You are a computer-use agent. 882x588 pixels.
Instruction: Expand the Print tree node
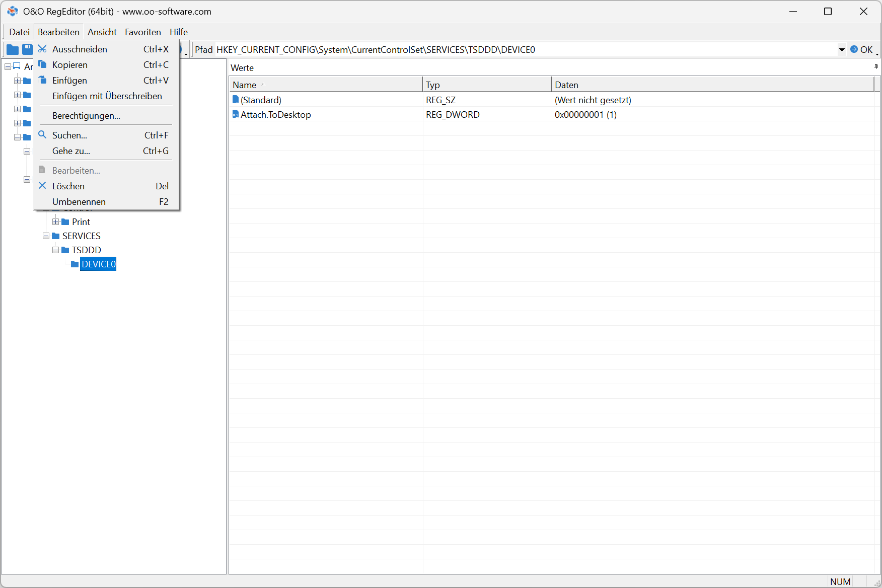pyautogui.click(x=56, y=222)
